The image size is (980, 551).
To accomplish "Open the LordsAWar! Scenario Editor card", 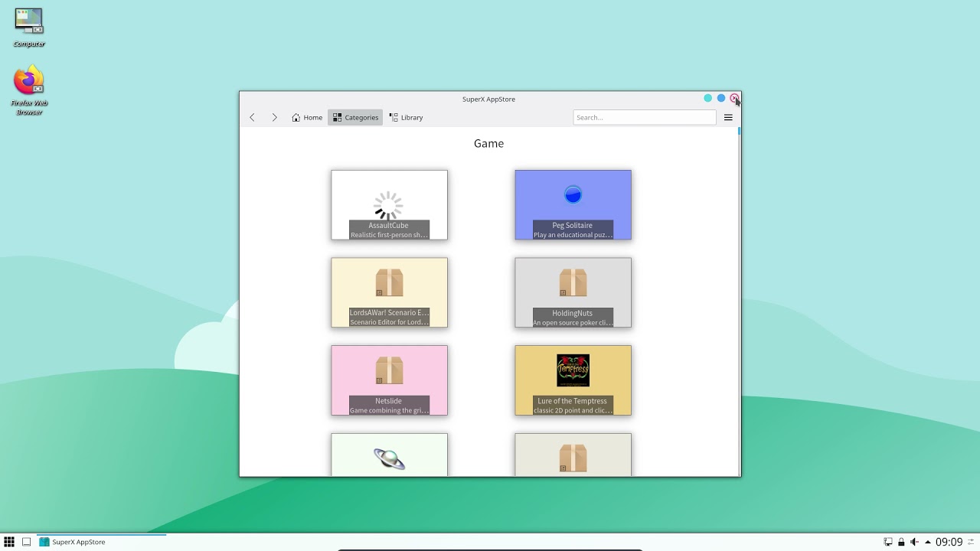I will [x=389, y=292].
